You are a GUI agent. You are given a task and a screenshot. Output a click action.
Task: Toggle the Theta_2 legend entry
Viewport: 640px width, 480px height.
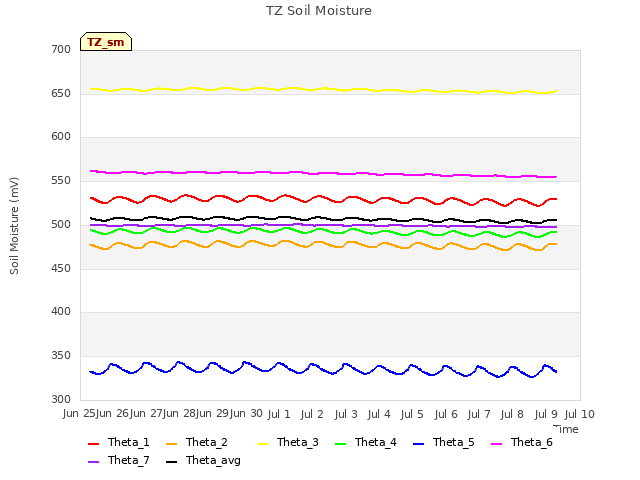tap(197, 442)
